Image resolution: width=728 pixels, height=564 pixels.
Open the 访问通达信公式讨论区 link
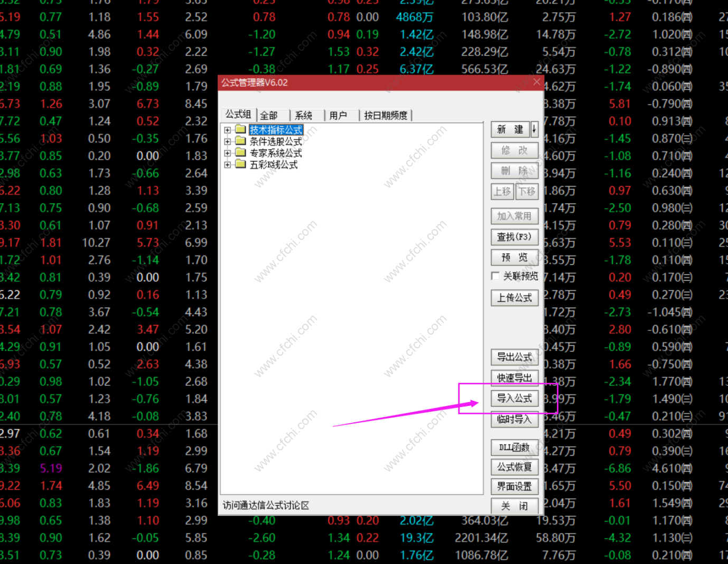click(x=266, y=506)
